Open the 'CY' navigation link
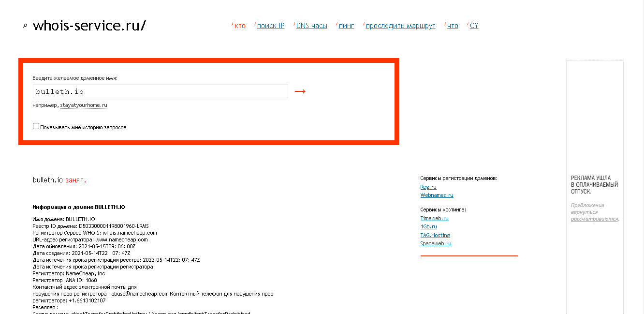This screenshot has width=644, height=314. click(x=474, y=26)
